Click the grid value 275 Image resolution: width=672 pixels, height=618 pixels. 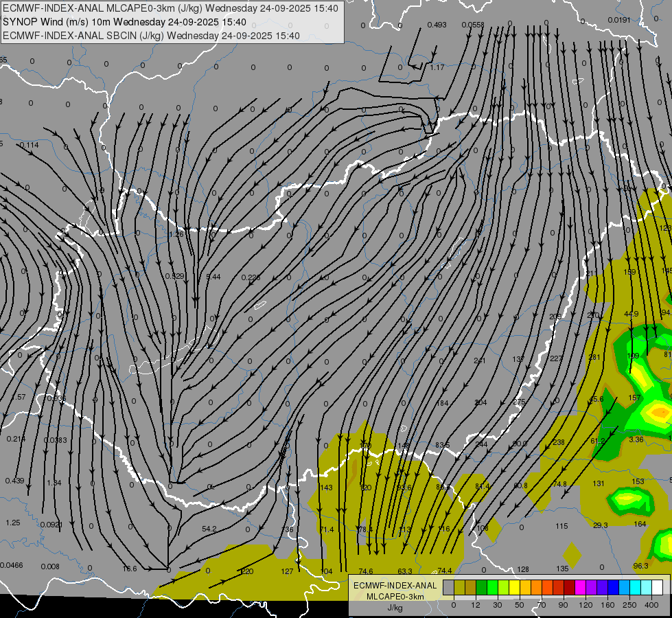(x=519, y=402)
